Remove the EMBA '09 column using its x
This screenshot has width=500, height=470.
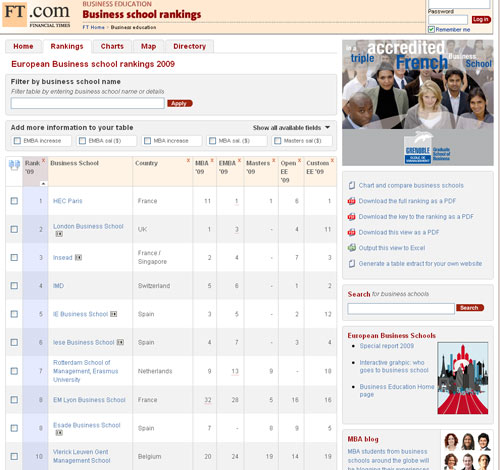[239, 160]
